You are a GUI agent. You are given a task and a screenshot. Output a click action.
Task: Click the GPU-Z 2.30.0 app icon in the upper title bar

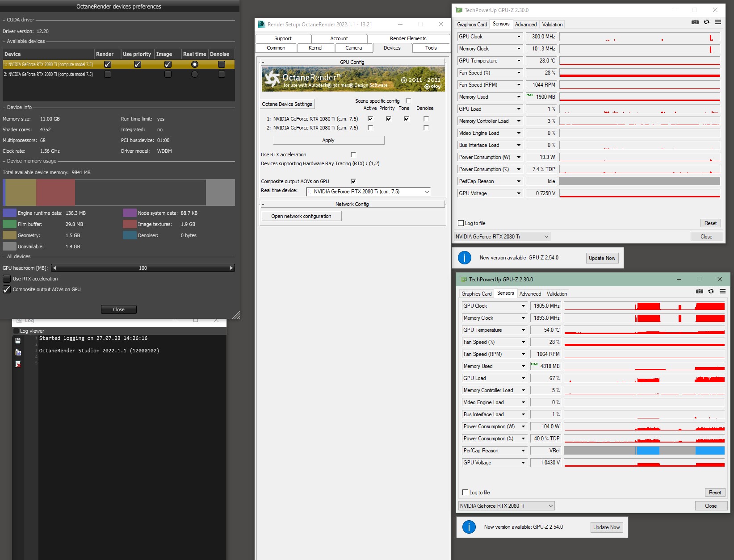459,10
